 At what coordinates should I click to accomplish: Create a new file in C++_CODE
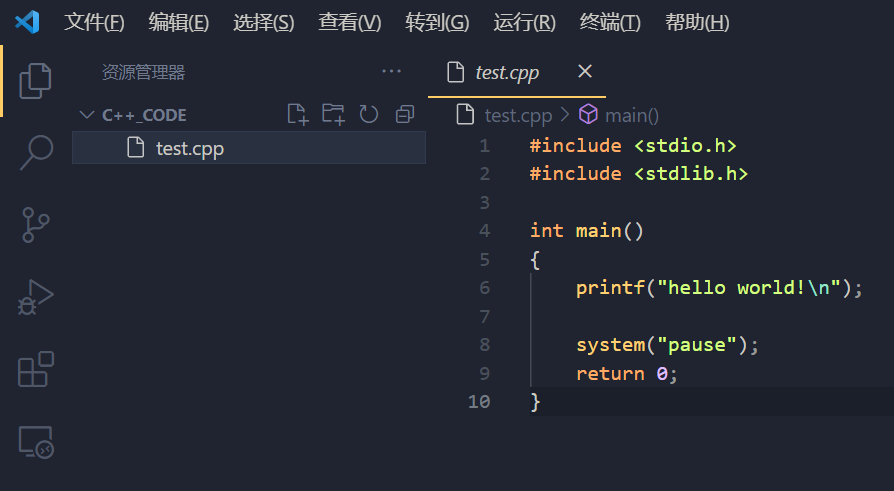298,115
